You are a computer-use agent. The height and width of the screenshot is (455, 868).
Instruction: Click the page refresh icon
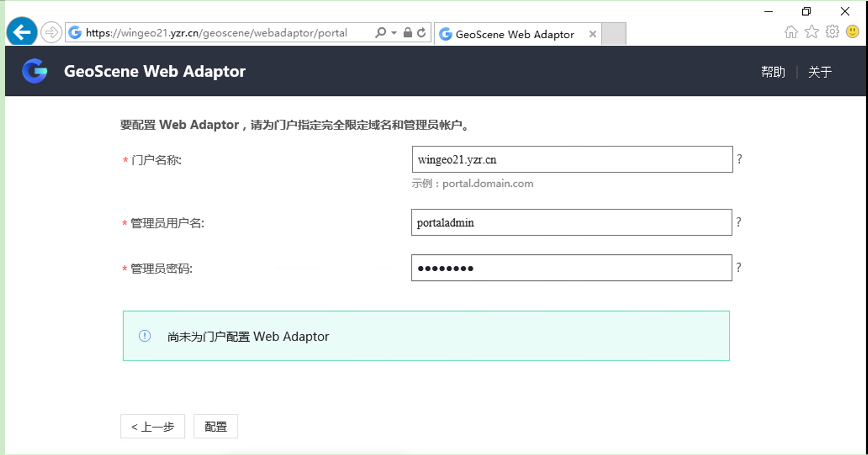click(x=422, y=33)
